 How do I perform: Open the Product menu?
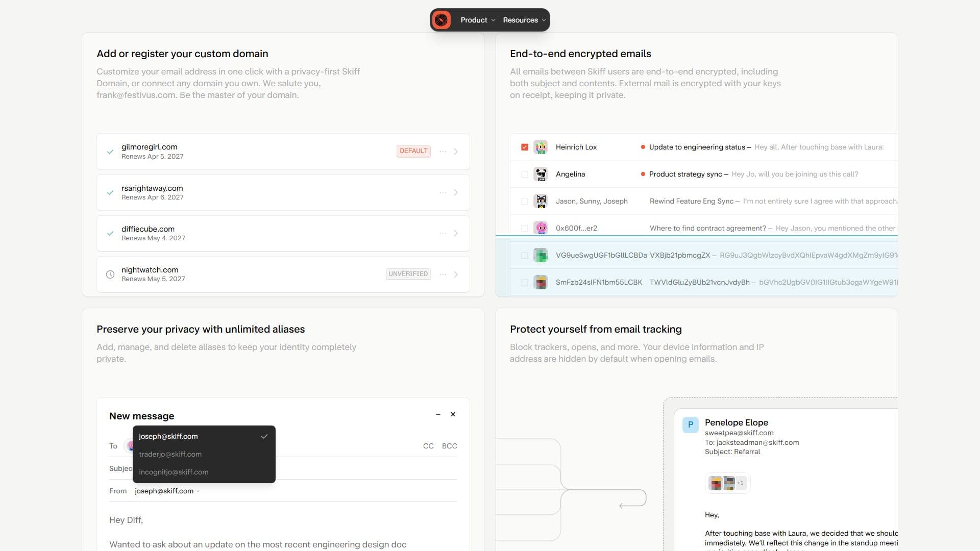tap(478, 20)
